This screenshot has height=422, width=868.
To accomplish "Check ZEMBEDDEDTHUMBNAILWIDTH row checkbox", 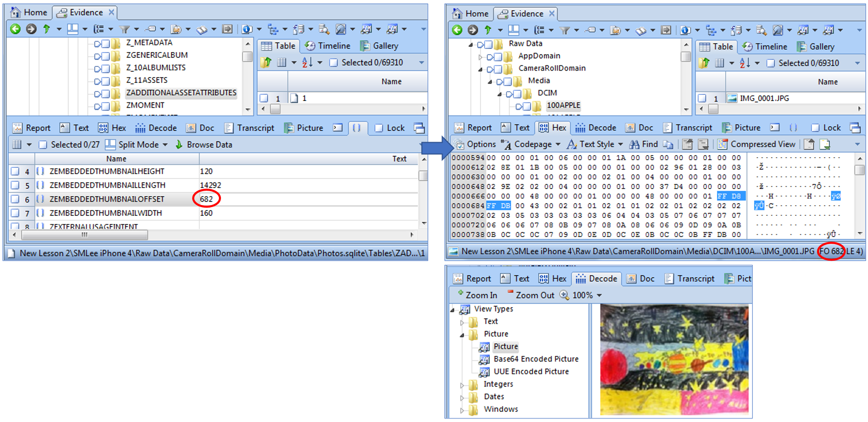I will point(15,213).
